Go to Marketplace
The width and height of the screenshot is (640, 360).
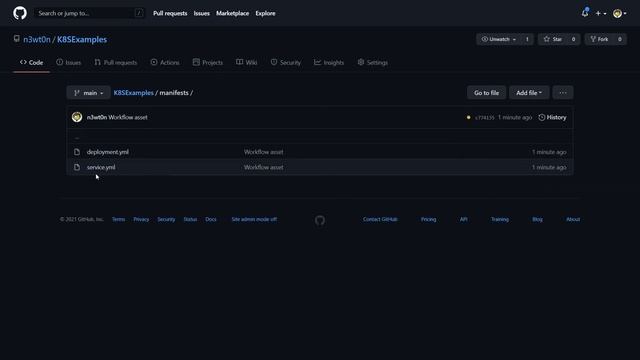[x=232, y=13]
